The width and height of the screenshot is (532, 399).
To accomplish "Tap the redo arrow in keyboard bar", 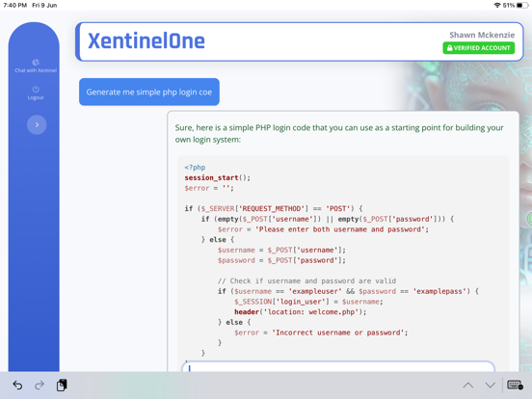I will point(40,386).
